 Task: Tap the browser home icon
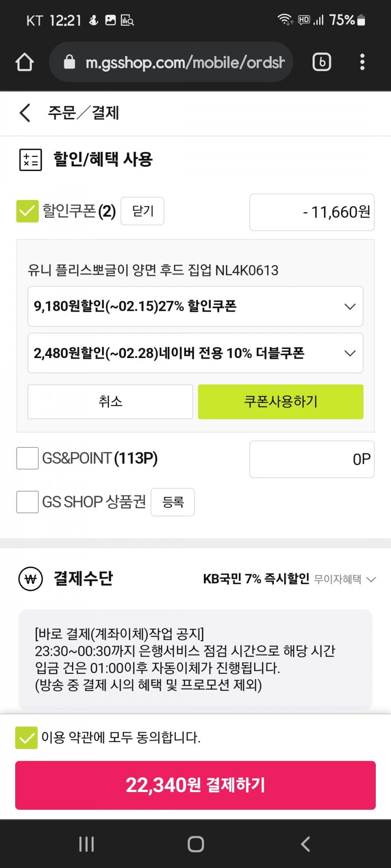pyautogui.click(x=25, y=62)
